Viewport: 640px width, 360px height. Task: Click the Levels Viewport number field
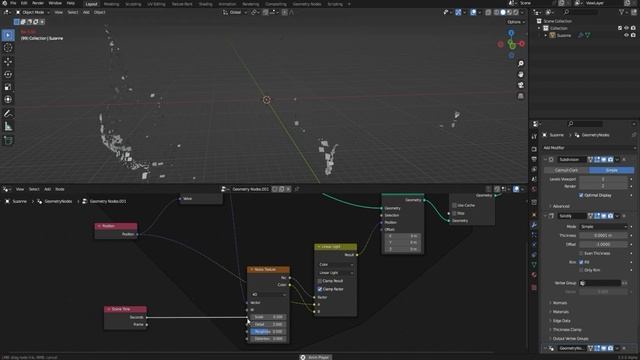click(x=603, y=179)
